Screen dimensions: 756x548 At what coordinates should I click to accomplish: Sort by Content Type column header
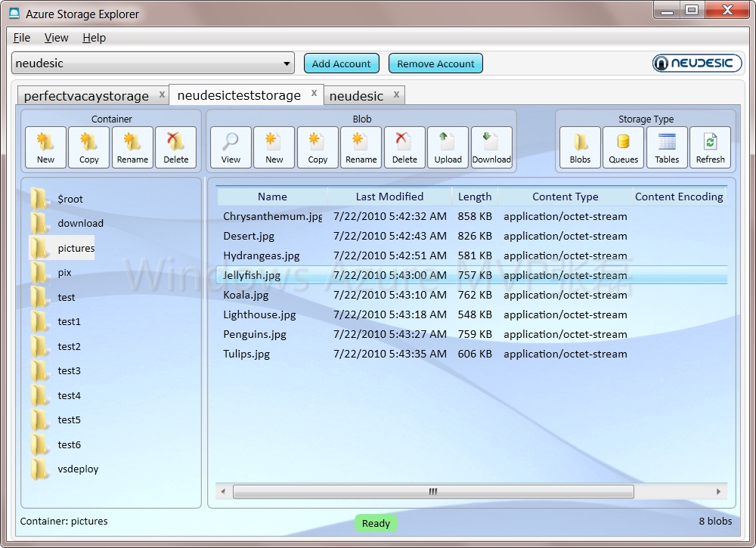tap(565, 197)
